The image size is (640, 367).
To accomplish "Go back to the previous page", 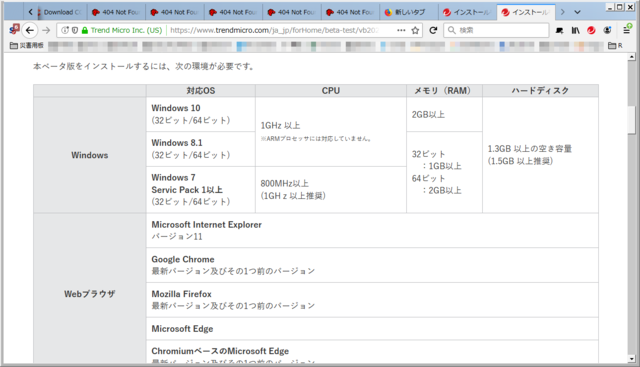I will point(30,30).
